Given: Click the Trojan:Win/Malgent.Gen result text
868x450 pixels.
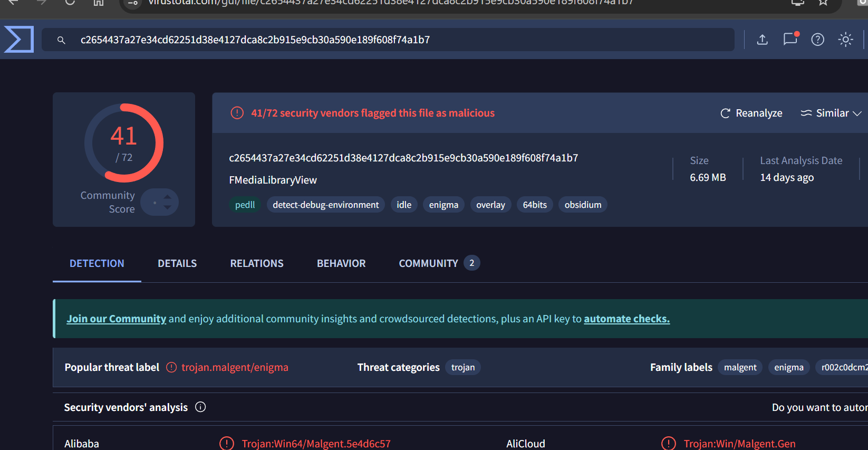Looking at the screenshot, I should click(x=740, y=444).
